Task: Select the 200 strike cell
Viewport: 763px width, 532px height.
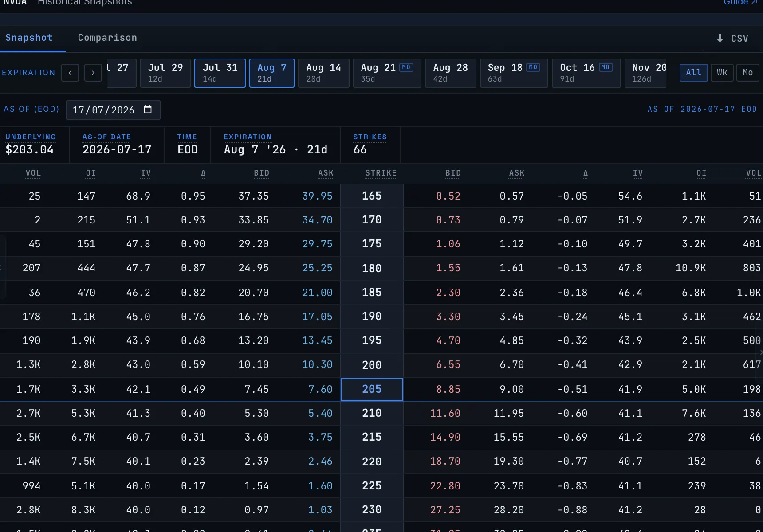Action: click(x=372, y=365)
